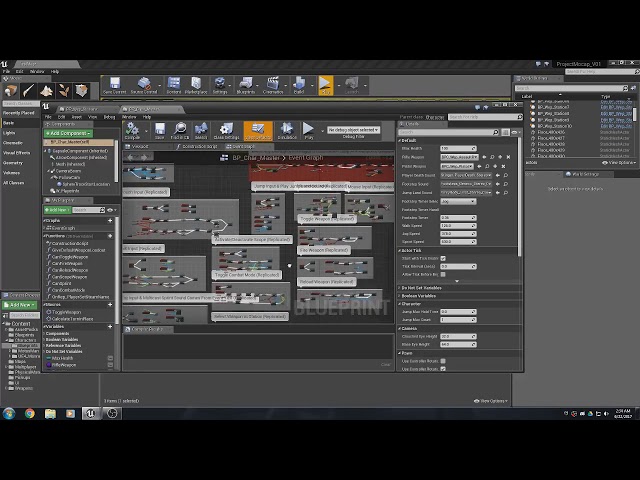This screenshot has width=640, height=480.
Task: Toggle first unchecked Use Controller Rotation checkbox
Action: pyautogui.click(x=443, y=361)
